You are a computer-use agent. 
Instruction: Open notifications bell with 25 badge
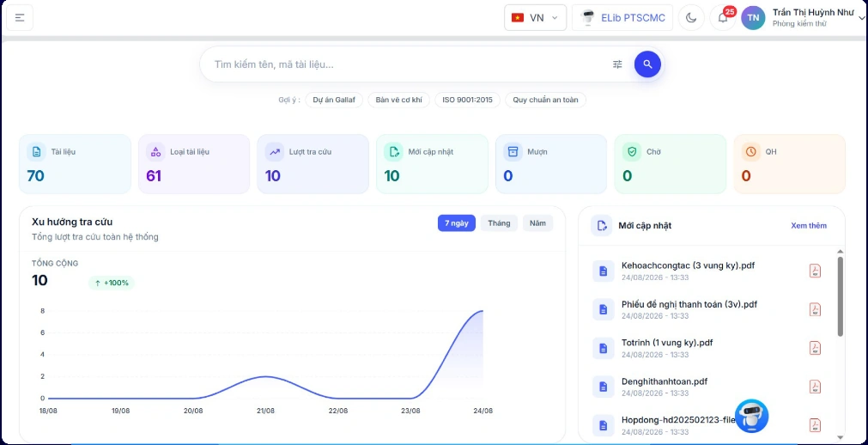[x=723, y=18]
